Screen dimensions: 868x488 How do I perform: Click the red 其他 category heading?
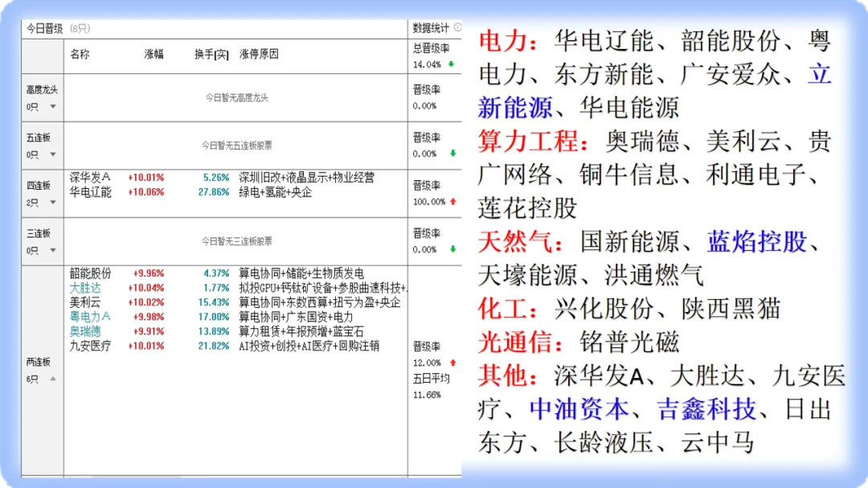[x=508, y=375]
